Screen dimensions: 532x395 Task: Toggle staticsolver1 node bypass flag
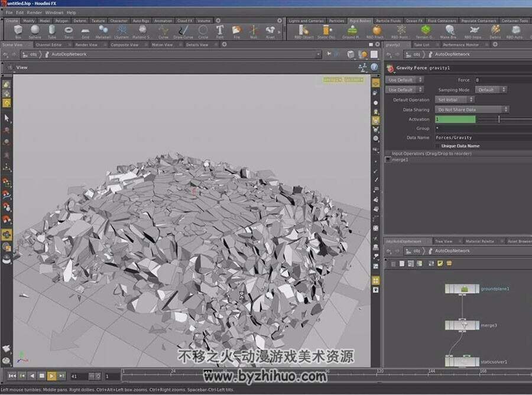pyautogui.click(x=447, y=362)
